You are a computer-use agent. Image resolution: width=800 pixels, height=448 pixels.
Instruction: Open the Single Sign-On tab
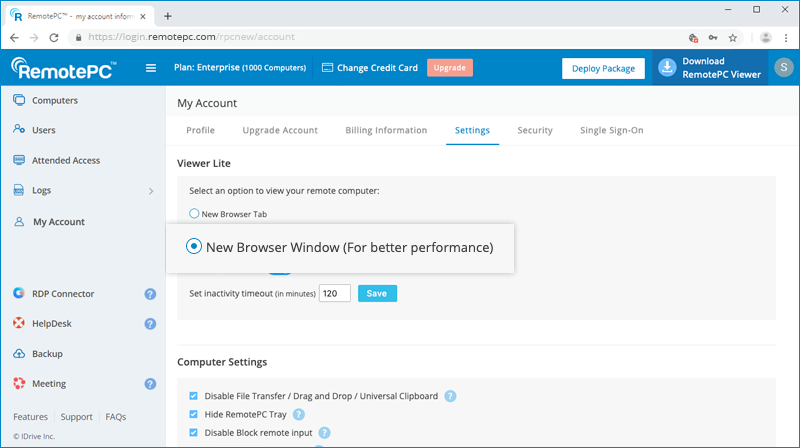pyautogui.click(x=612, y=130)
